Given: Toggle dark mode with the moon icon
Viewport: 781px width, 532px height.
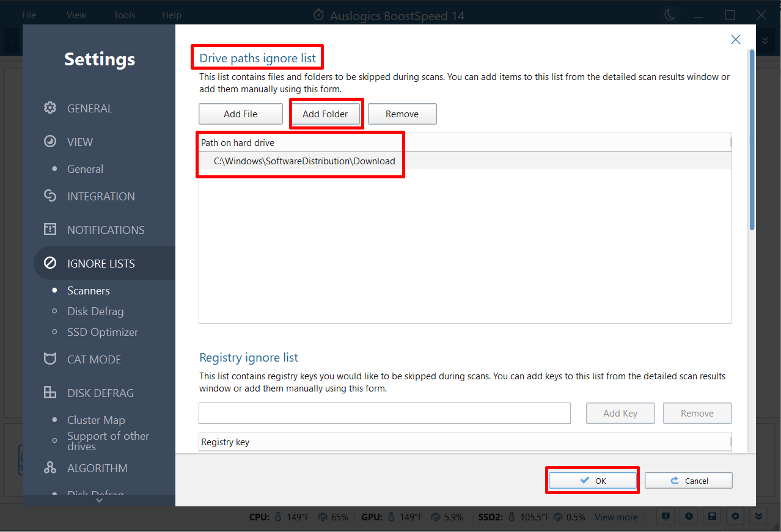Looking at the screenshot, I should click(669, 15).
